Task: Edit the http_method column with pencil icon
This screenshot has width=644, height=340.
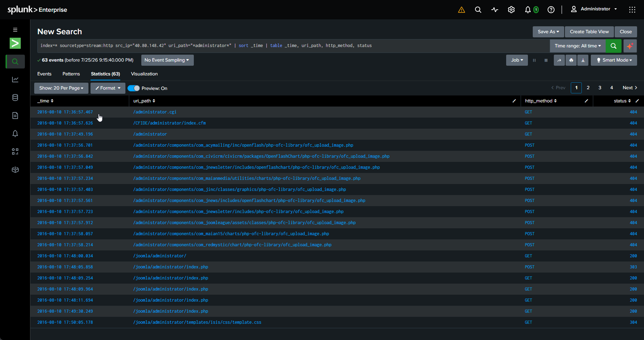Action: click(586, 101)
